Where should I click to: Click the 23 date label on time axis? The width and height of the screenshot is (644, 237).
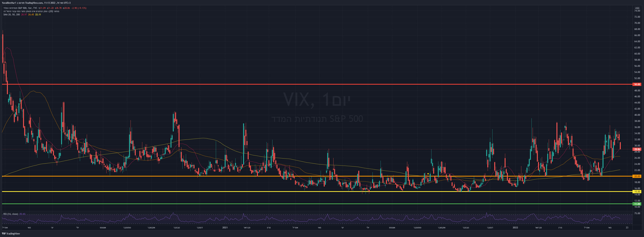pyautogui.click(x=627, y=228)
